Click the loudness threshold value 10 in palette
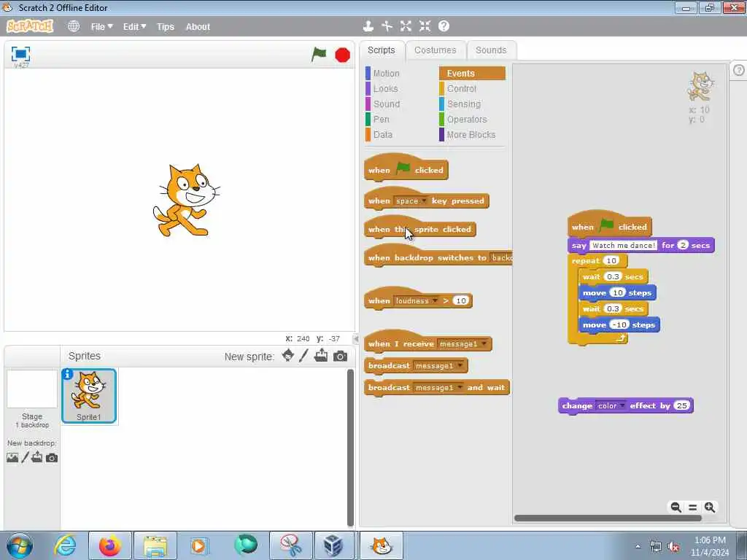This screenshot has height=560, width=747. [461, 300]
